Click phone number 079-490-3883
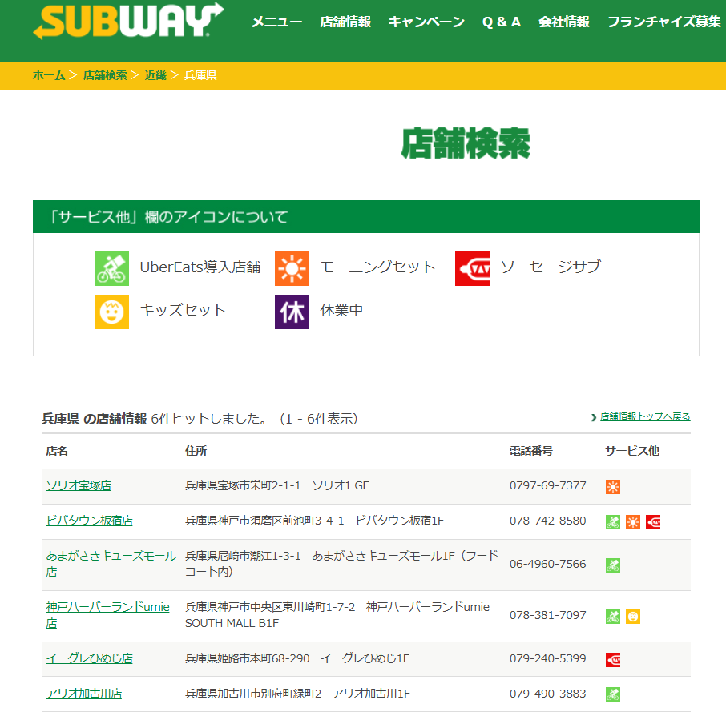The image size is (726, 728). click(x=547, y=694)
